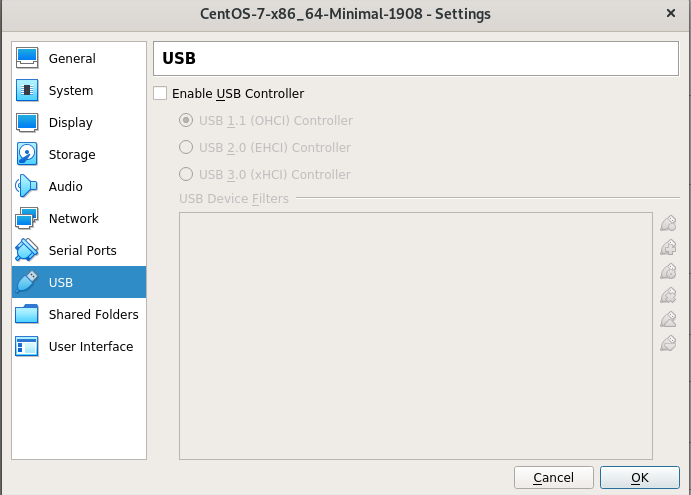Image resolution: width=691 pixels, height=495 pixels.
Task: Click the move filter down icon
Action: 668,343
